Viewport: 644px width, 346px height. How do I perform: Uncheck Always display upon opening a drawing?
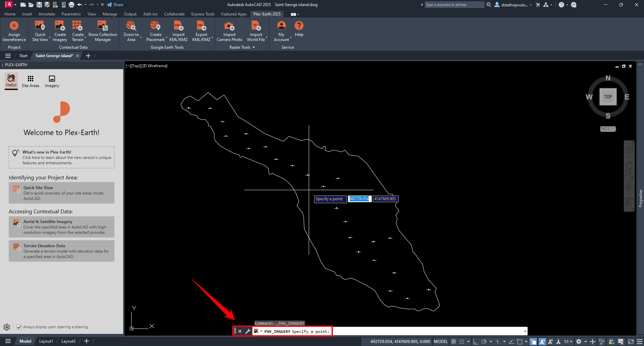[19, 327]
